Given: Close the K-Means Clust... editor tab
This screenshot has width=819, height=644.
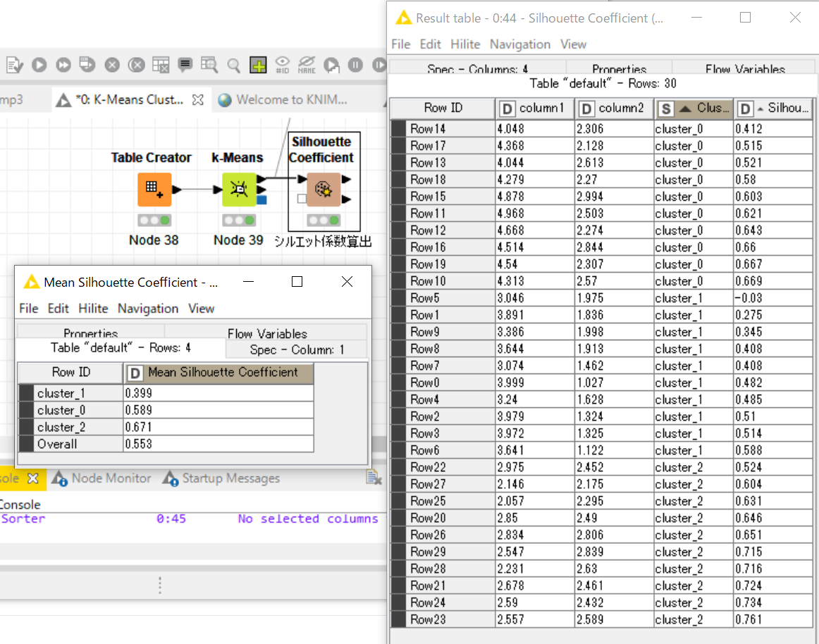Looking at the screenshot, I should click(198, 100).
